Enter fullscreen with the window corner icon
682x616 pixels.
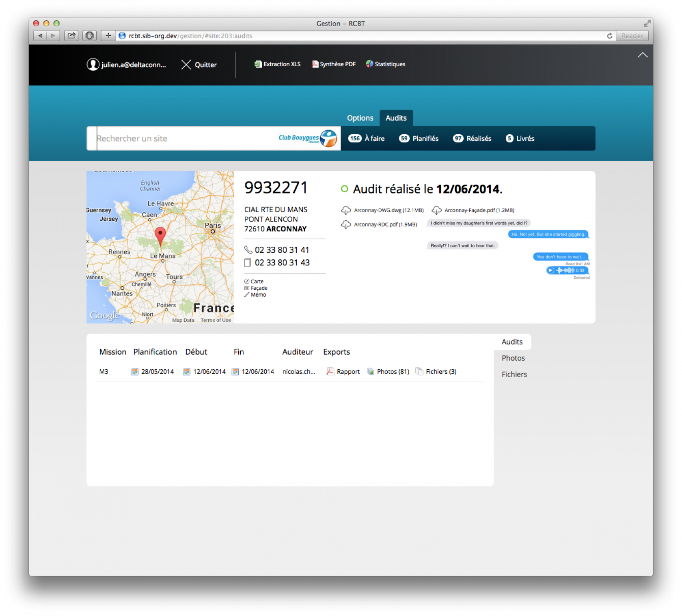pos(647,24)
